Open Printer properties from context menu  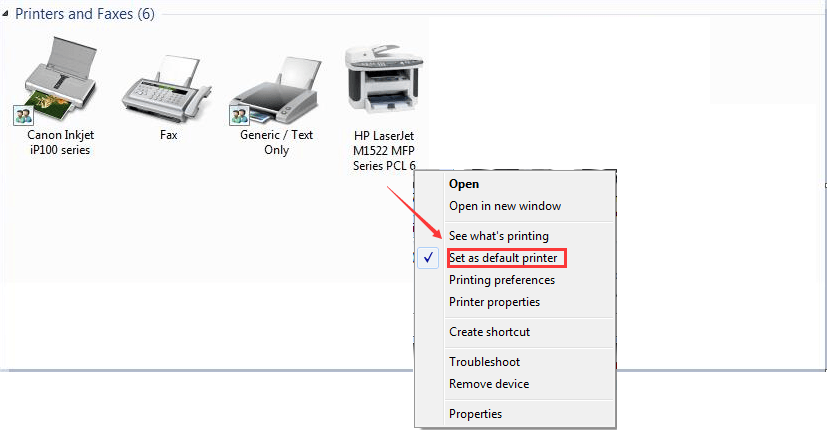(x=494, y=302)
